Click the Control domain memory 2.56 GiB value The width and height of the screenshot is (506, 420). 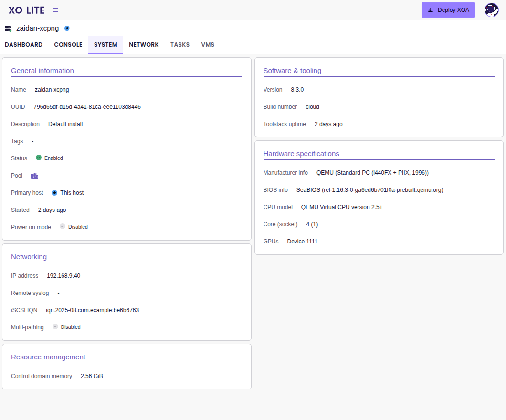point(92,376)
